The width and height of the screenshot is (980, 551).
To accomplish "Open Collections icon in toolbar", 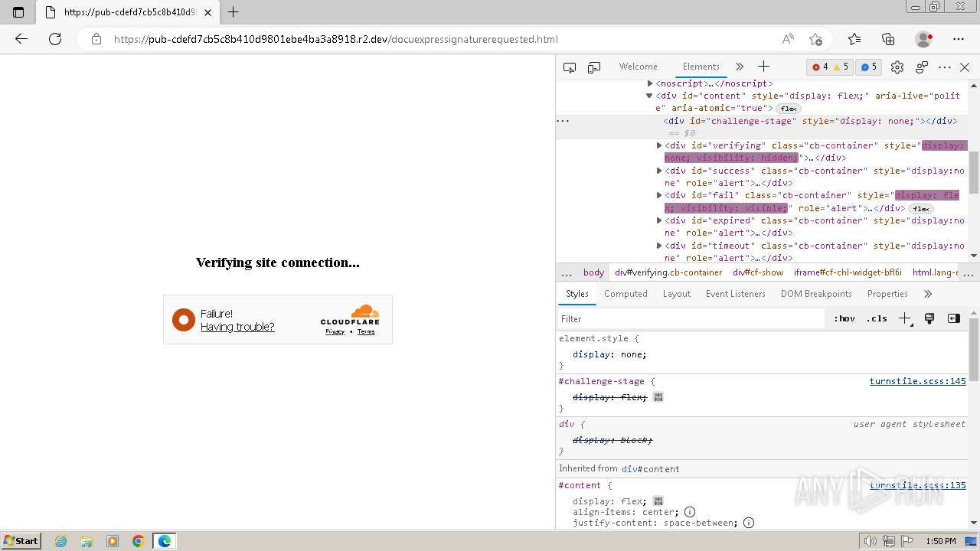I will point(888,39).
